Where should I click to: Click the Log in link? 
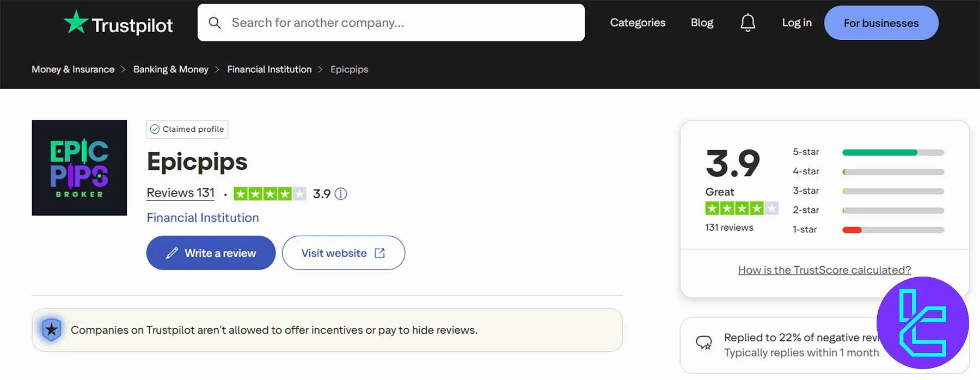coord(797,23)
